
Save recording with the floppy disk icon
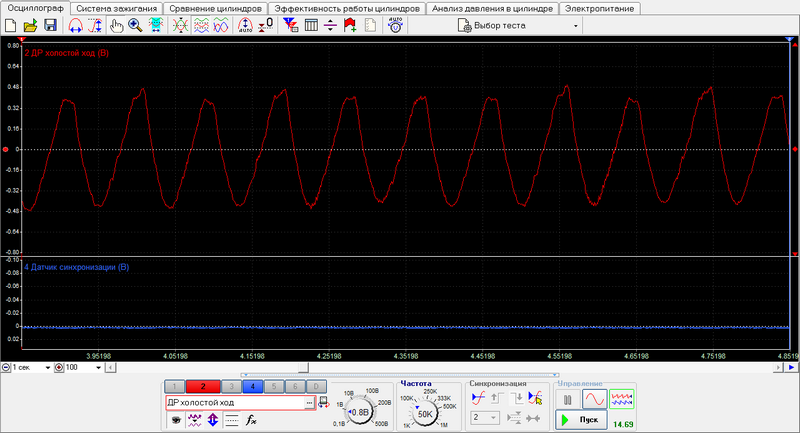50,25
